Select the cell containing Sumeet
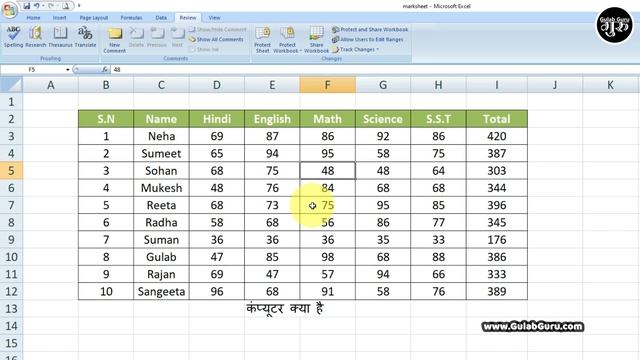This screenshot has height=360, width=640. point(161,153)
